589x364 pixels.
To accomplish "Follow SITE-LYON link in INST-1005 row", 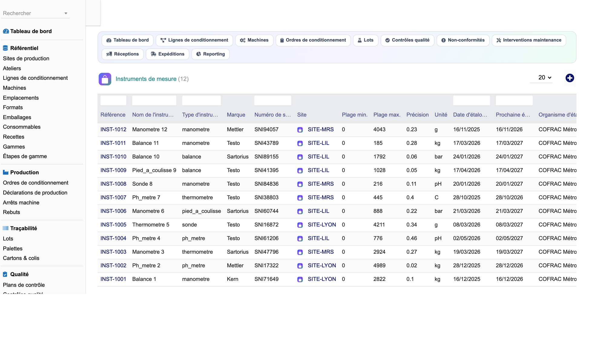I will click(x=322, y=225).
